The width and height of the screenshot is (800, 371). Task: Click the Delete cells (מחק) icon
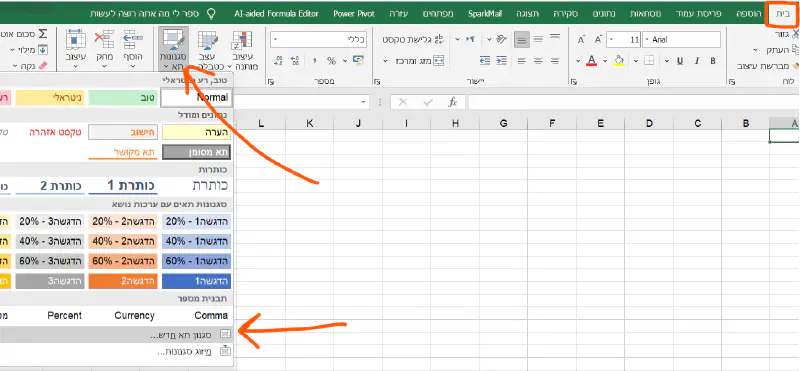(x=105, y=39)
